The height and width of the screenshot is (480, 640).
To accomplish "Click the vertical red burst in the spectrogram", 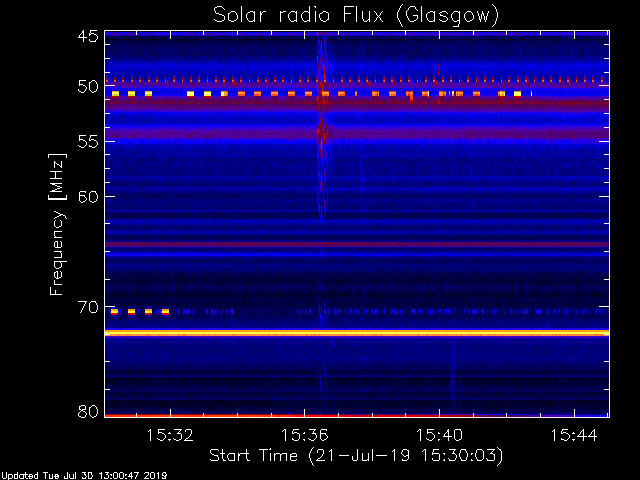I will (x=322, y=129).
